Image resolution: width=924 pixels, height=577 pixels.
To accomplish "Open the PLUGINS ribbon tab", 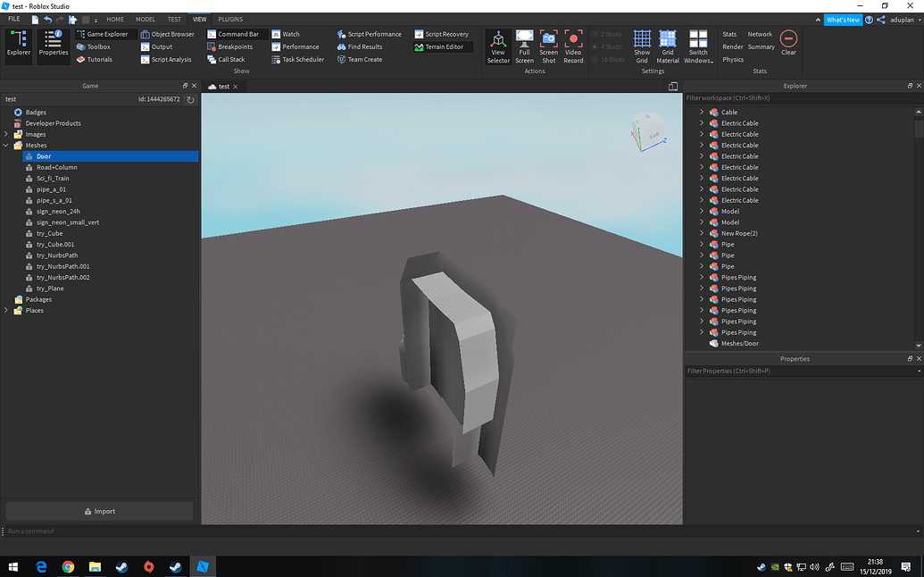I will pos(230,18).
